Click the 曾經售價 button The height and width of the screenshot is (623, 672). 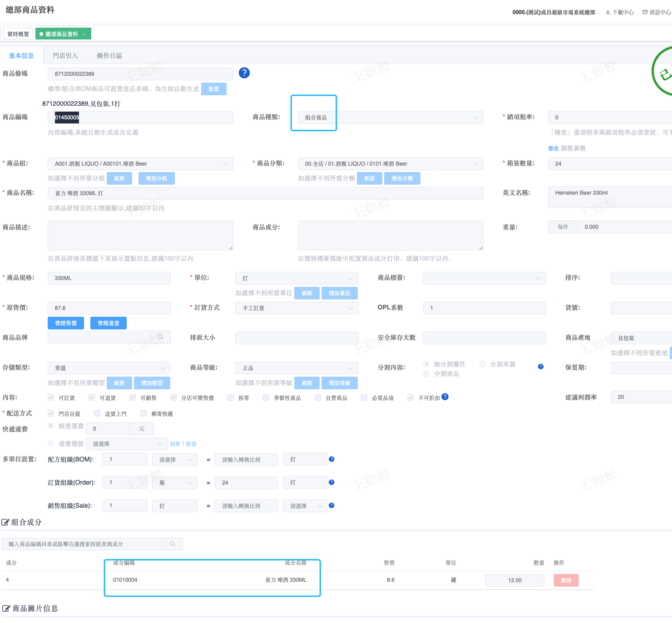coord(66,323)
